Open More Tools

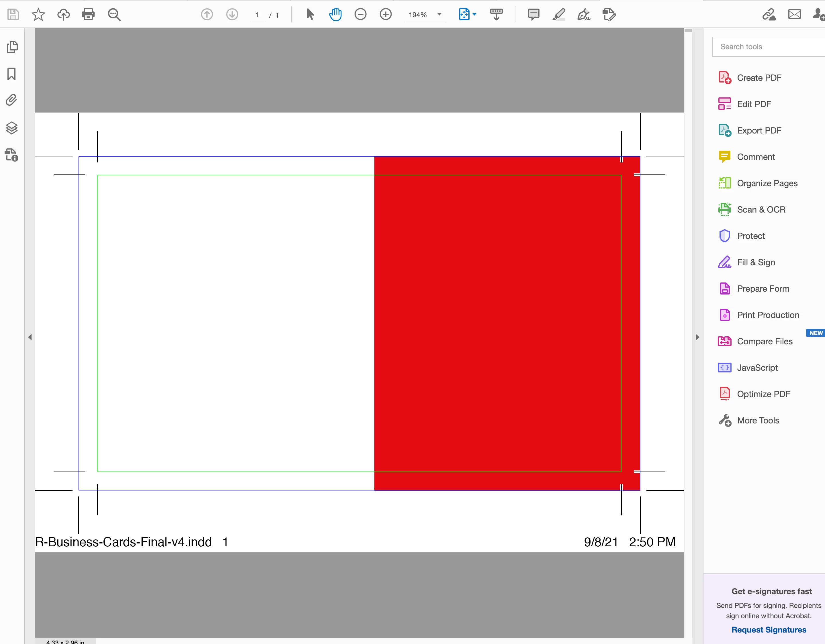pos(758,420)
